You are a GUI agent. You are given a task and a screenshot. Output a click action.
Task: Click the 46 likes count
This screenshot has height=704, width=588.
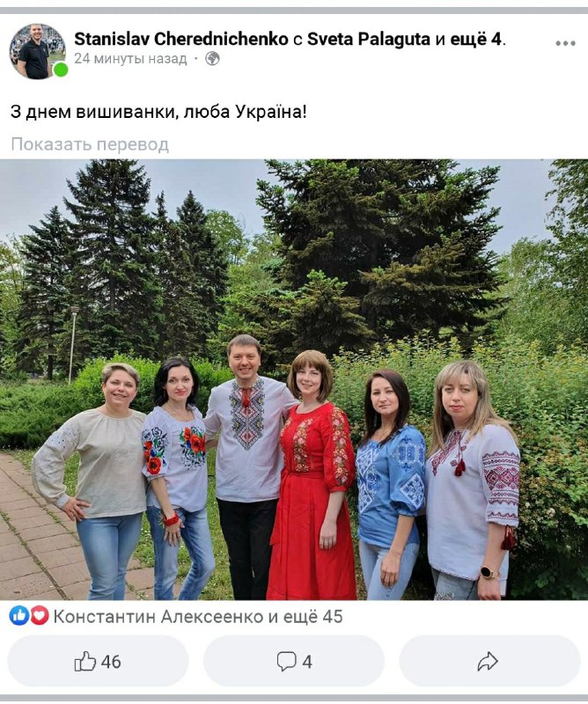[x=111, y=662]
